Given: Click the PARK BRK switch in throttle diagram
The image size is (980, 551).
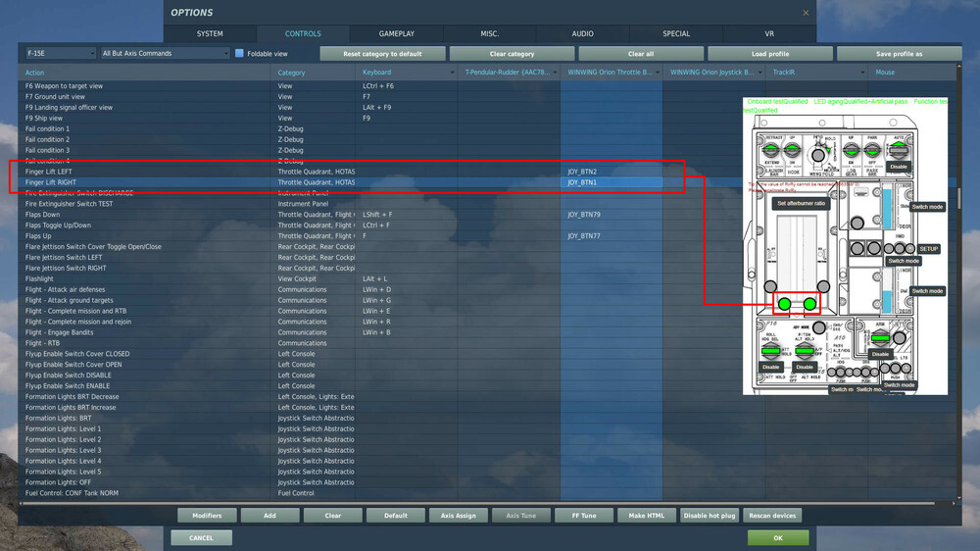Looking at the screenshot, I should [x=872, y=150].
